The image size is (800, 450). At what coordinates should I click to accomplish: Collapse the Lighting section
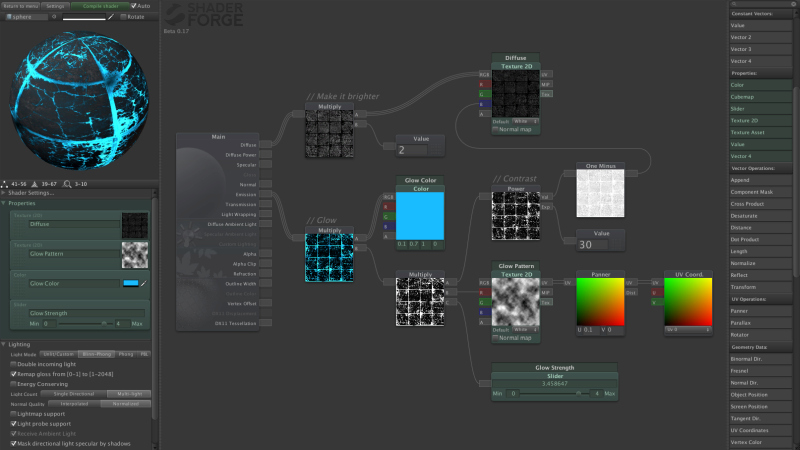(x=4, y=344)
